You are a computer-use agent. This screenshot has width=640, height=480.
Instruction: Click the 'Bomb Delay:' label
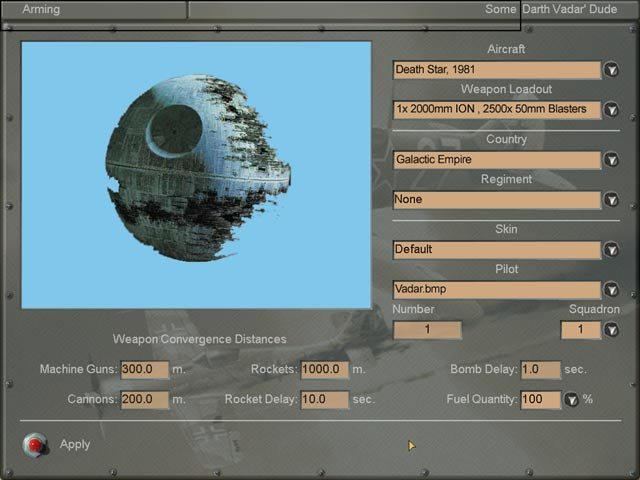[484, 369]
